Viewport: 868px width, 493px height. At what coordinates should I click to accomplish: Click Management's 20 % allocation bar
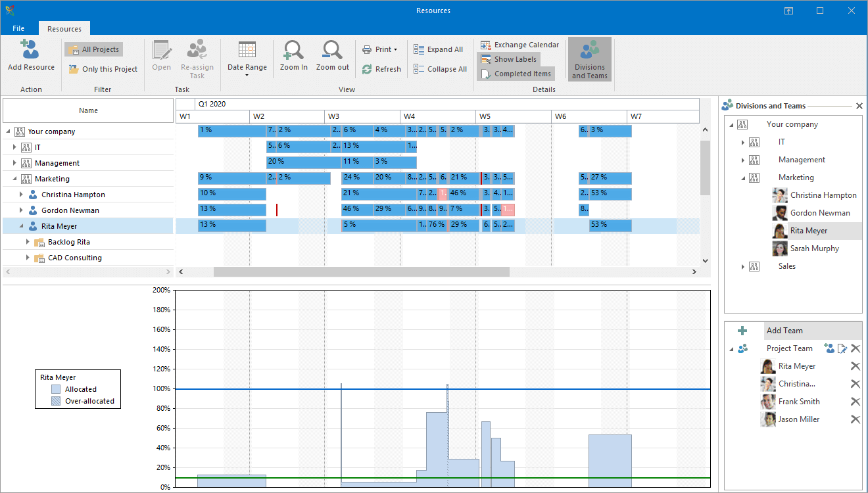[304, 162]
